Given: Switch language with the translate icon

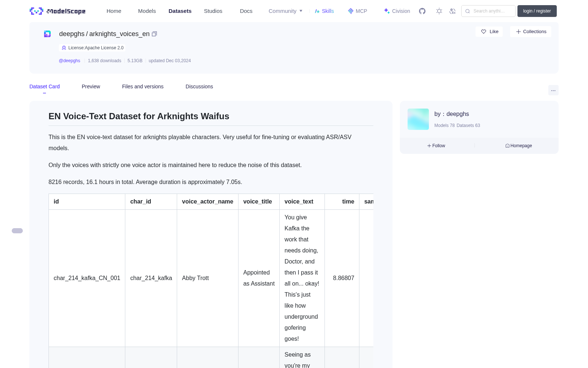Looking at the screenshot, I should (x=452, y=11).
